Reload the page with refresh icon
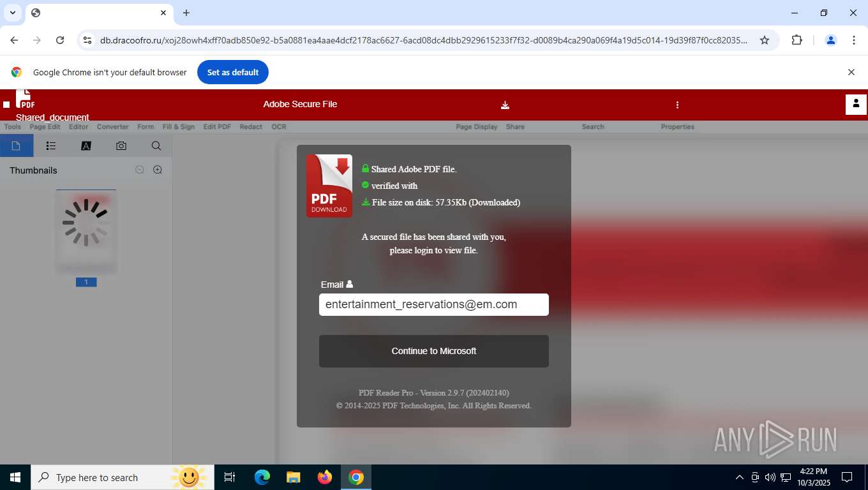The width and height of the screenshot is (868, 490). [x=60, y=40]
